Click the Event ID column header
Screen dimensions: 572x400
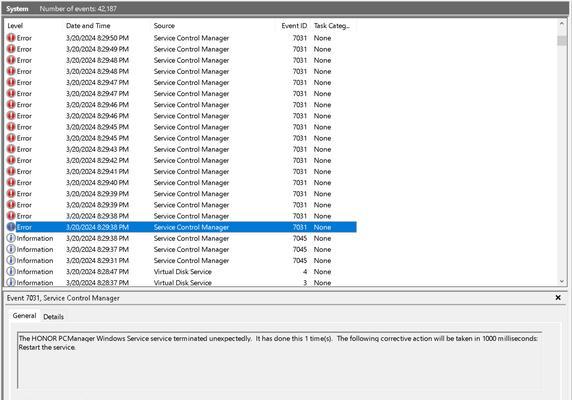[294, 26]
